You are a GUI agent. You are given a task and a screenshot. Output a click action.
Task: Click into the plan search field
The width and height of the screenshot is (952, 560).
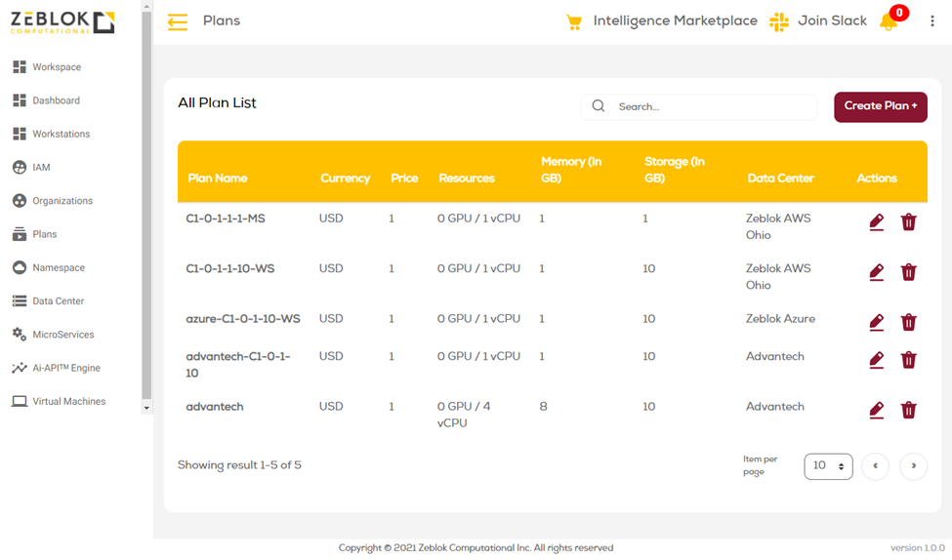(713, 107)
